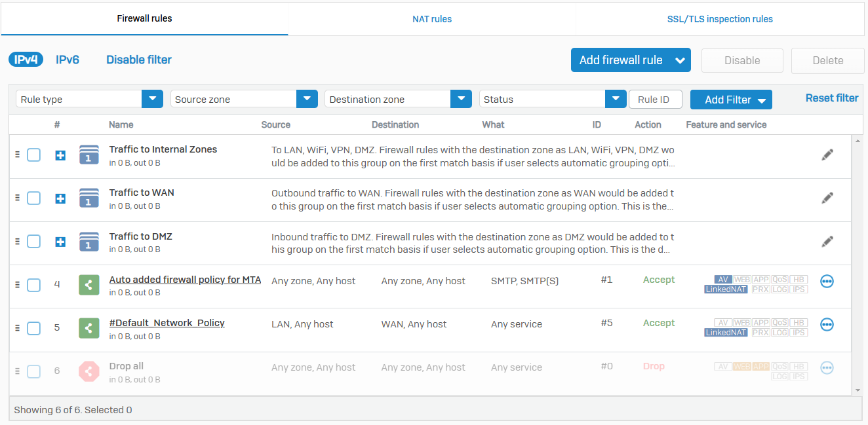Screen dimensions: 868x425
Task: Check the Traffic to Internal Zones checkbox
Action: tap(33, 155)
